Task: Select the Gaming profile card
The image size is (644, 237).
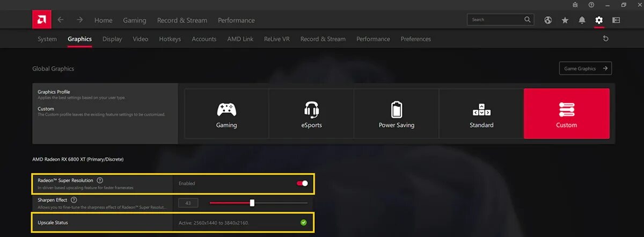Action: click(x=226, y=114)
